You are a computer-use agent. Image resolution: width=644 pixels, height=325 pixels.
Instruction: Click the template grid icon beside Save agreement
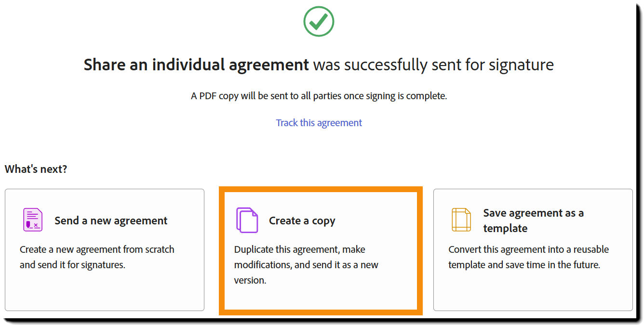click(461, 220)
